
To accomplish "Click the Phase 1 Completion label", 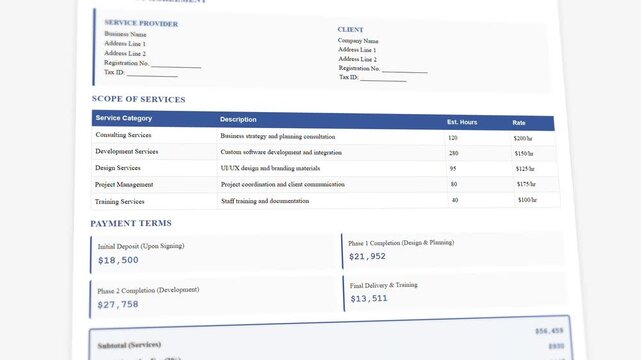I will 401,243.
